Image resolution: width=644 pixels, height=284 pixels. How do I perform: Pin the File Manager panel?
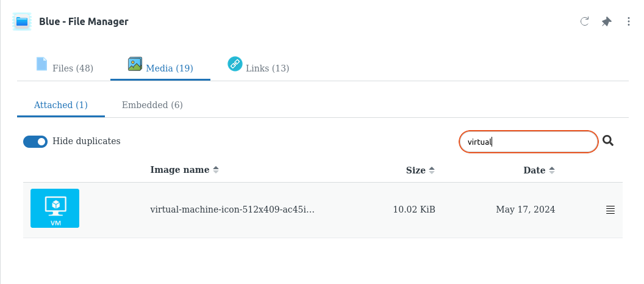click(x=606, y=21)
